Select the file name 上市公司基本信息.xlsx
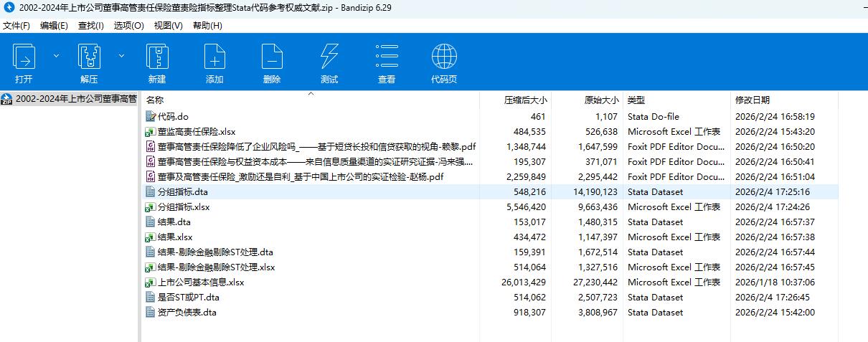The image size is (868, 342). coord(201,282)
